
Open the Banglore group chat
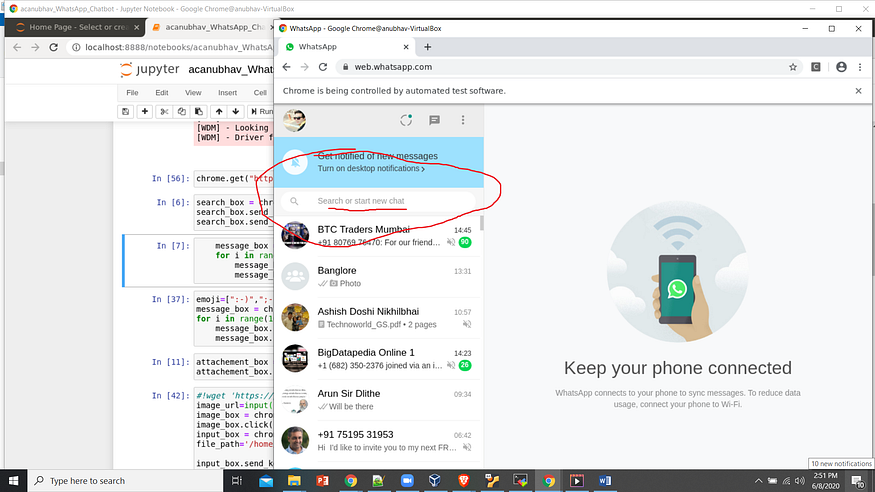pyautogui.click(x=379, y=277)
